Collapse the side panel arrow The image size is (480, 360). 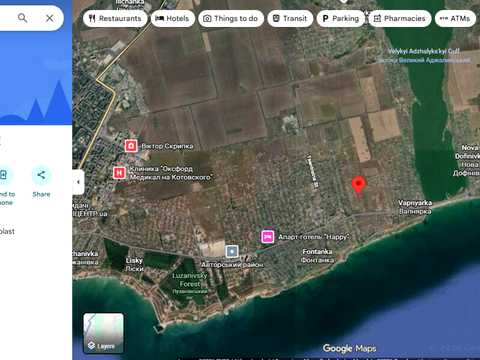(78, 182)
